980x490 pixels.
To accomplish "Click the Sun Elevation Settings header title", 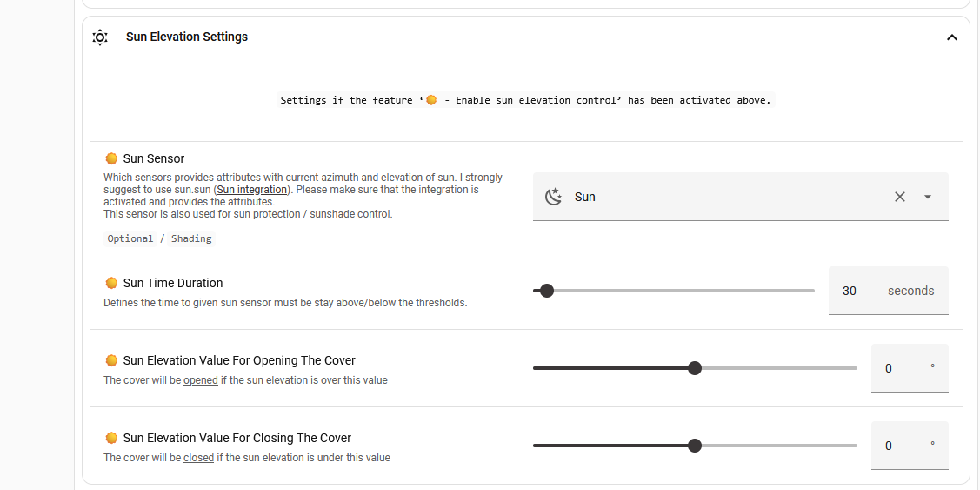I will pyautogui.click(x=187, y=37).
